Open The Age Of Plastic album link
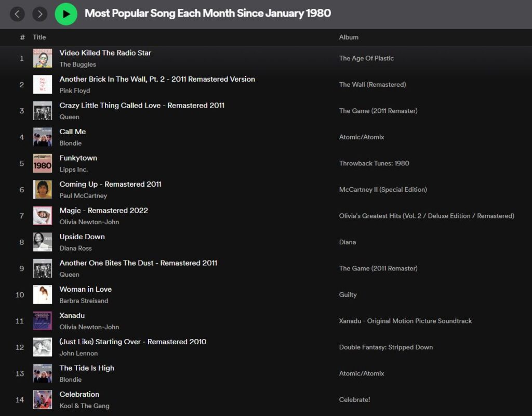 click(366, 58)
